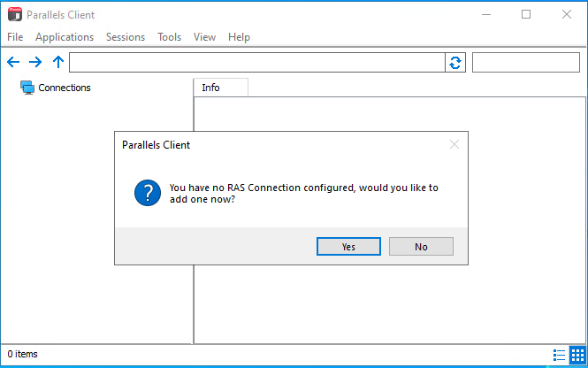Viewport: 588px width, 368px height.
Task: Click the Connections computer icon
Action: point(27,88)
